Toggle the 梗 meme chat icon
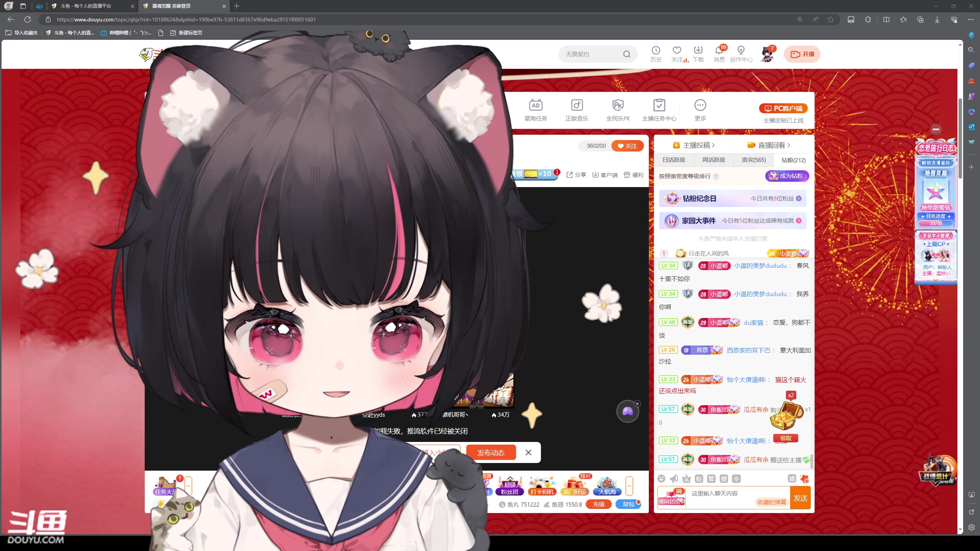The height and width of the screenshot is (551, 980). [724, 479]
